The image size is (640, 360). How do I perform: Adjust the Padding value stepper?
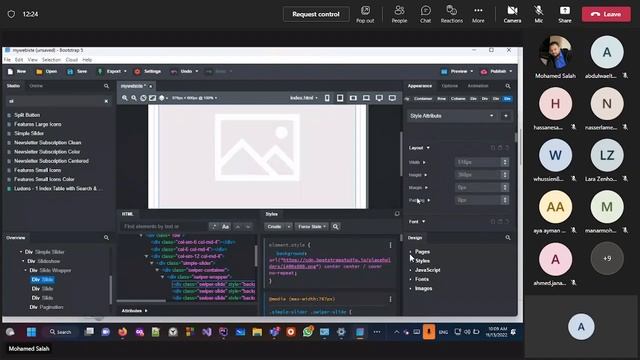coord(505,200)
